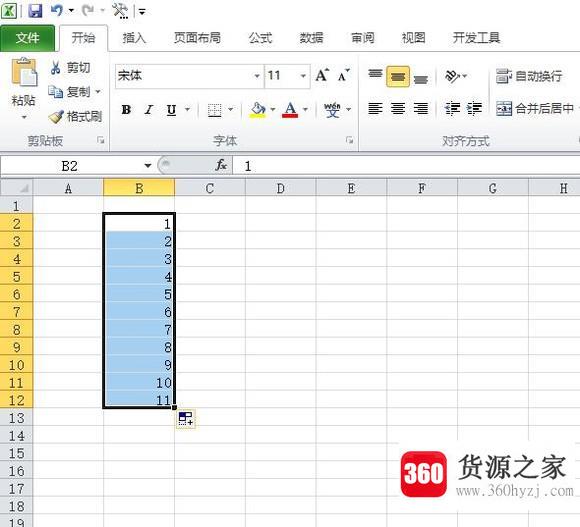The height and width of the screenshot is (527, 580).
Task: Switch to the 视图 (View) tab
Action: pos(414,38)
